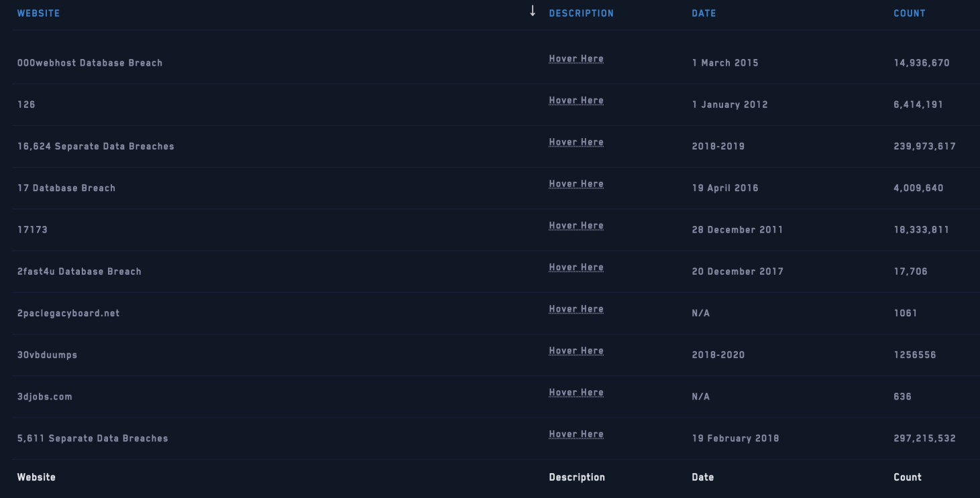Click Hover Here for 5,611 Separate Data Breaches

pos(576,434)
